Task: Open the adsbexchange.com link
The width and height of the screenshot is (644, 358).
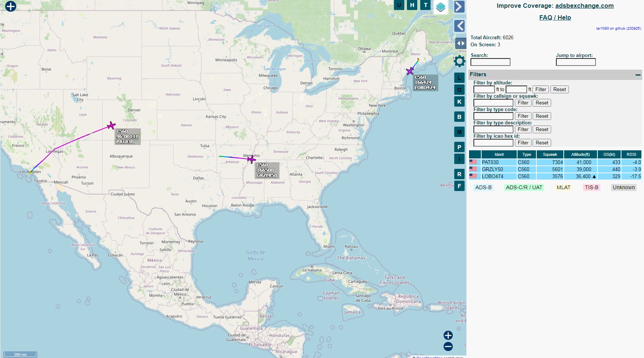Action: [x=584, y=6]
